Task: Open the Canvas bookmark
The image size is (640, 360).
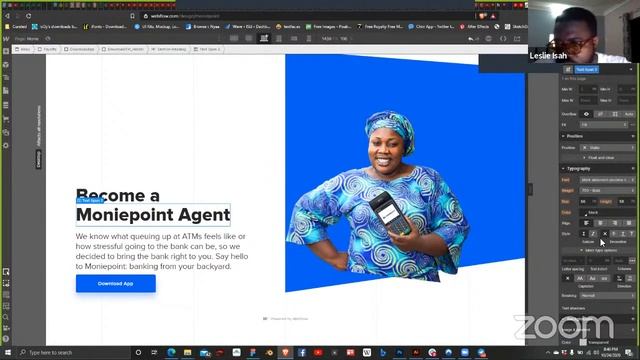Action: (x=16, y=27)
